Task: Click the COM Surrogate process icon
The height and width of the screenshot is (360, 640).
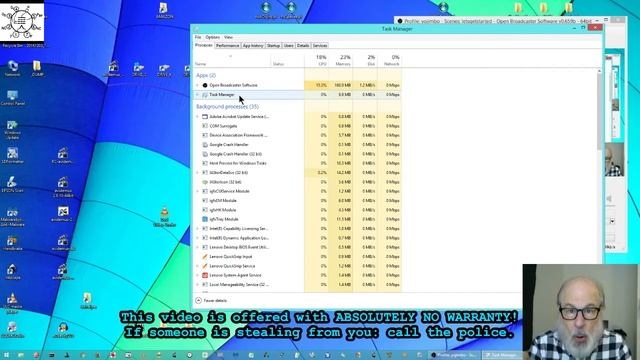Action: pos(205,126)
